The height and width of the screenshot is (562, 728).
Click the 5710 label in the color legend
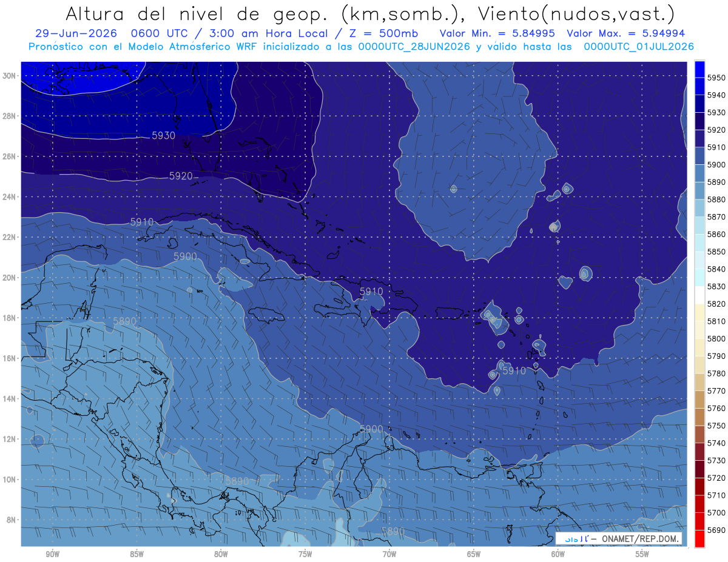(716, 495)
